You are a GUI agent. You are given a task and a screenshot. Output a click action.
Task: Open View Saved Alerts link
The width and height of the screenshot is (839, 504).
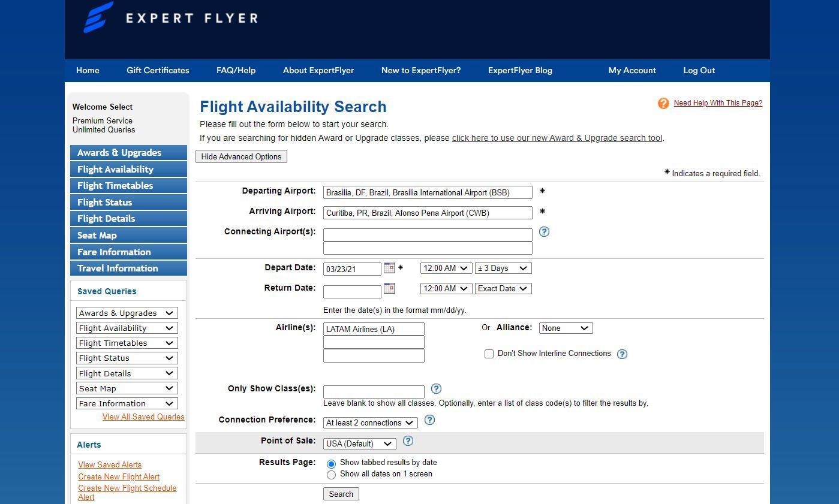pyautogui.click(x=110, y=464)
